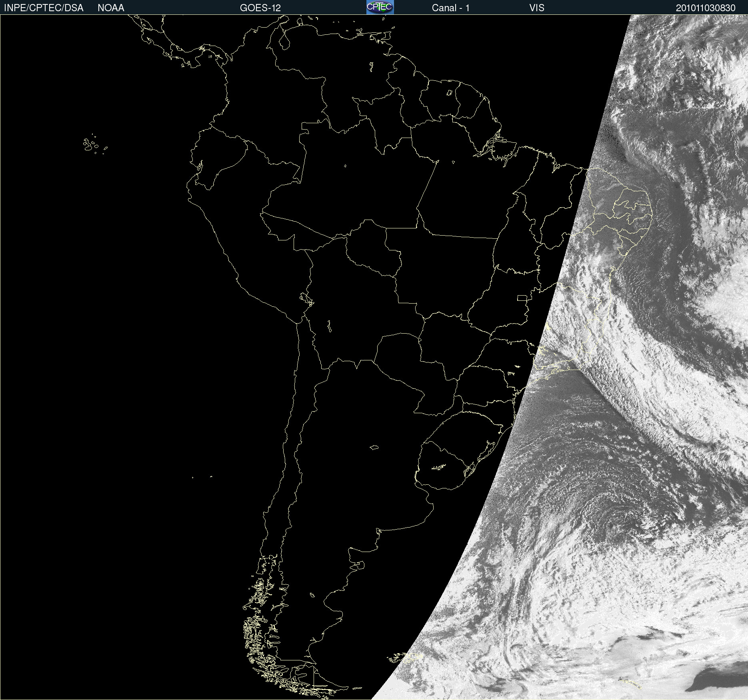Click the 201011030830 timestamp
This screenshot has height=700, width=748.
[706, 8]
